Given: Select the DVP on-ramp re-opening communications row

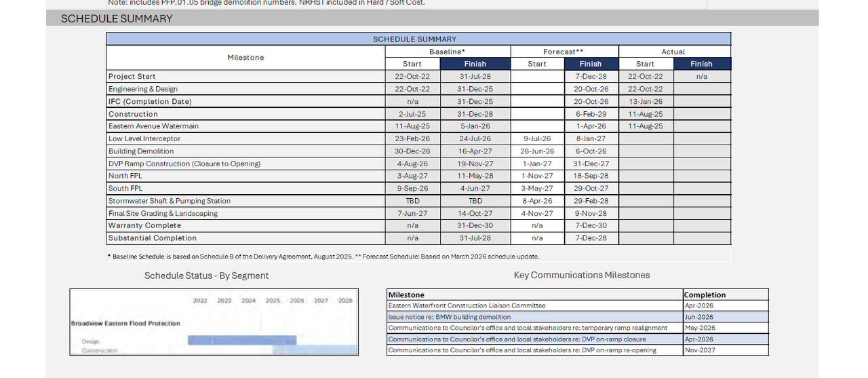Looking at the screenshot, I should click(x=535, y=350).
